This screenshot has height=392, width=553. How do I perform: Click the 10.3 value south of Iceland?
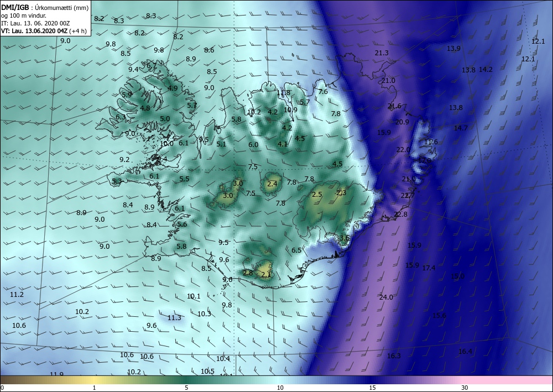click(204, 313)
